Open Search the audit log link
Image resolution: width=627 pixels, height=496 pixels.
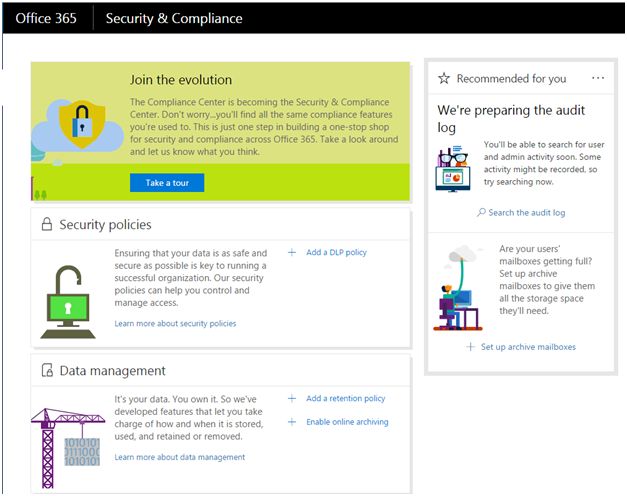pyautogui.click(x=527, y=213)
